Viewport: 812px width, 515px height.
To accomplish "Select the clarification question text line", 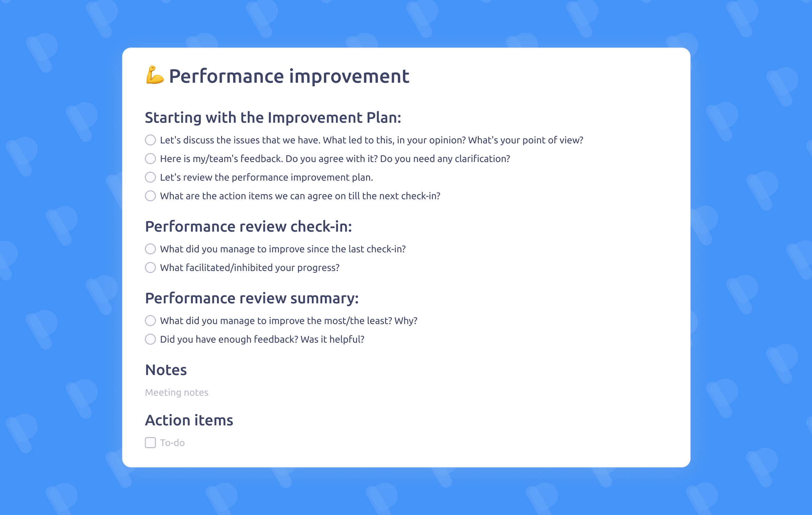I will point(335,159).
